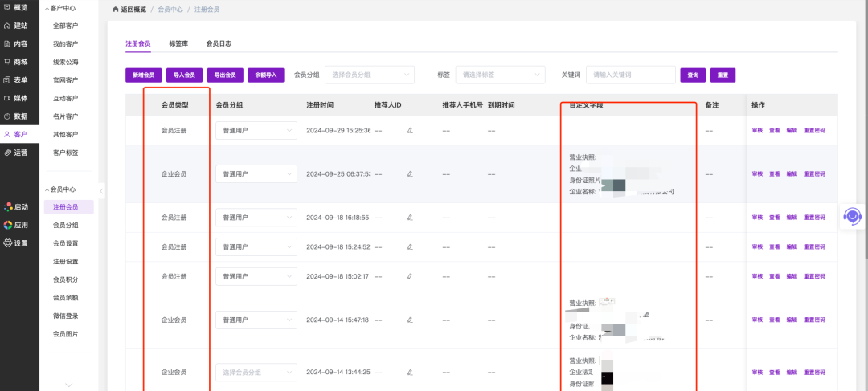This screenshot has height=391, width=868.
Task: Collapse the side menu with arrow handle
Action: tap(101, 190)
